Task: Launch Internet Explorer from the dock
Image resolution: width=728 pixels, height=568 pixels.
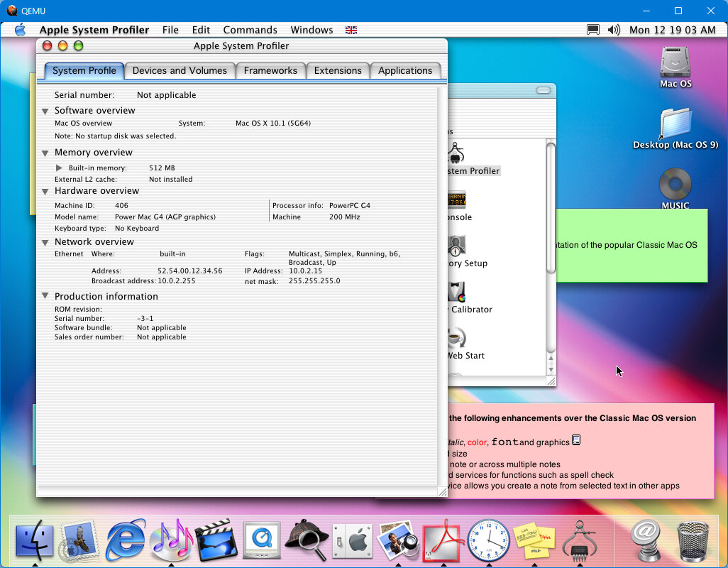Action: tap(126, 540)
